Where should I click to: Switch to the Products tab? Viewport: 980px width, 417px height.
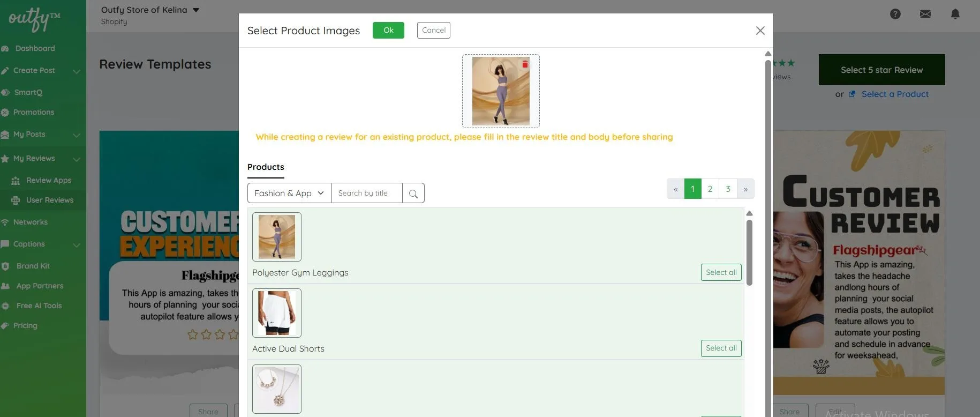[x=266, y=167]
